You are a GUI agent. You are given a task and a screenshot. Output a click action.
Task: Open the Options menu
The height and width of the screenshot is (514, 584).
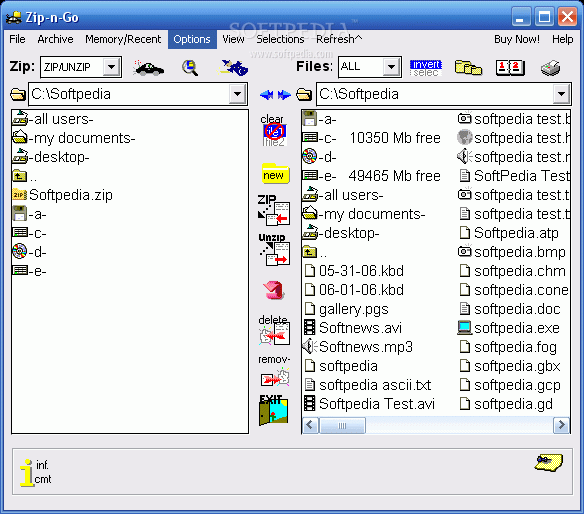[192, 39]
